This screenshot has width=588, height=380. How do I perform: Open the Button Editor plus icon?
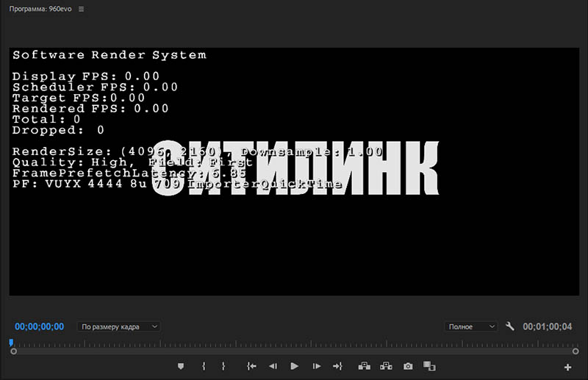click(567, 368)
